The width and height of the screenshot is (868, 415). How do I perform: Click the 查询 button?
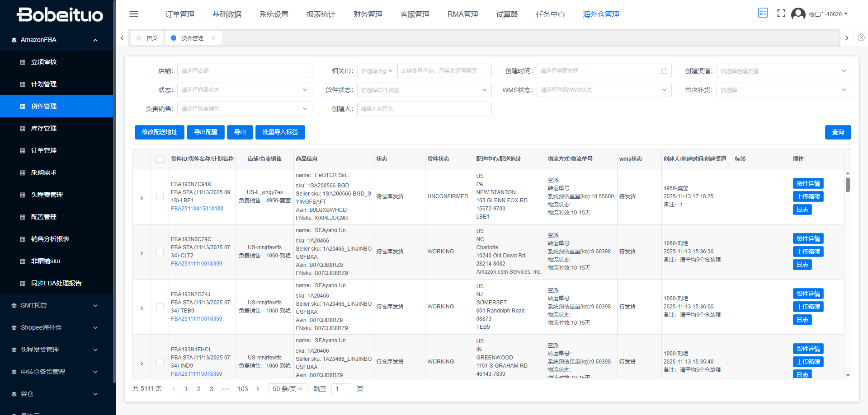pyautogui.click(x=838, y=132)
